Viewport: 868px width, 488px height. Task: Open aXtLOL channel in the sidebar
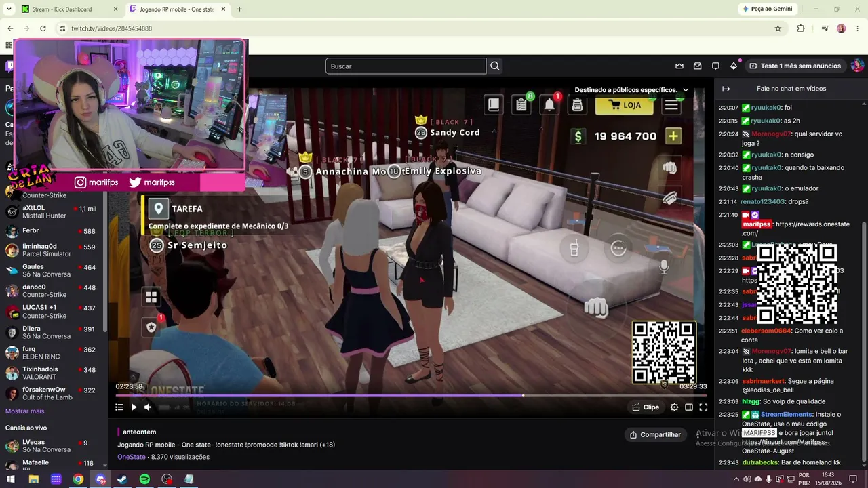[54, 211]
